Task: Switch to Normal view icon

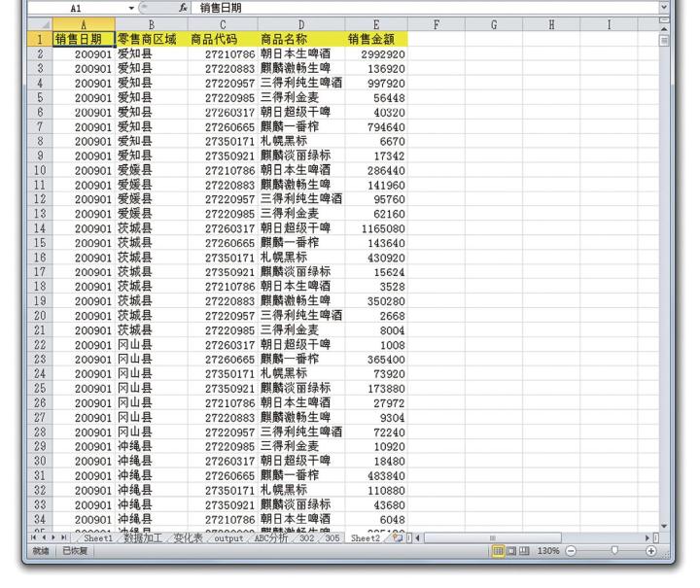Action: click(x=498, y=551)
